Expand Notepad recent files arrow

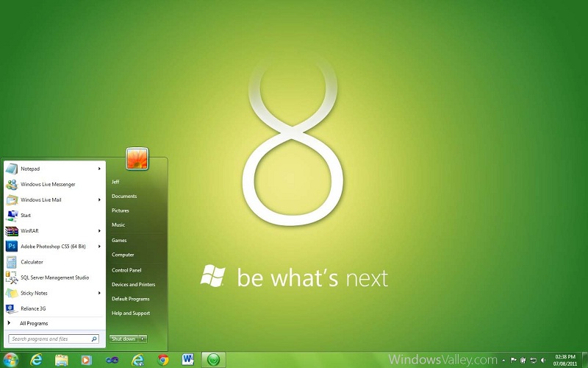pyautogui.click(x=99, y=169)
